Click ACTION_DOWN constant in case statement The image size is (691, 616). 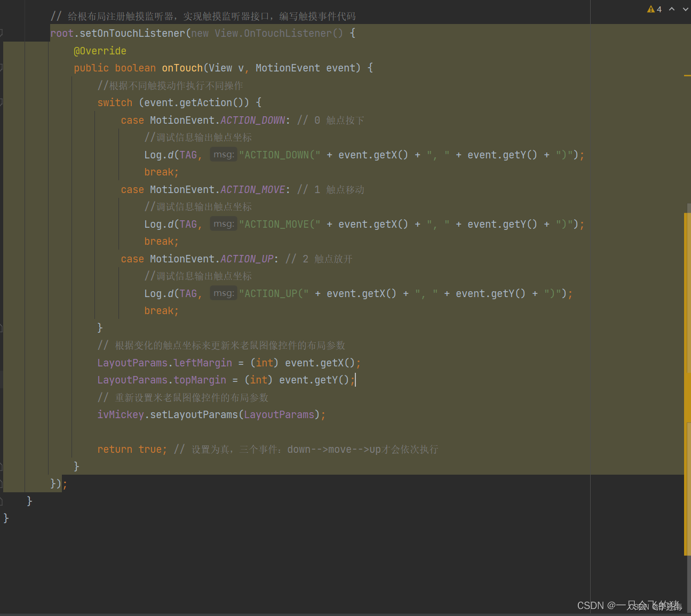click(253, 121)
